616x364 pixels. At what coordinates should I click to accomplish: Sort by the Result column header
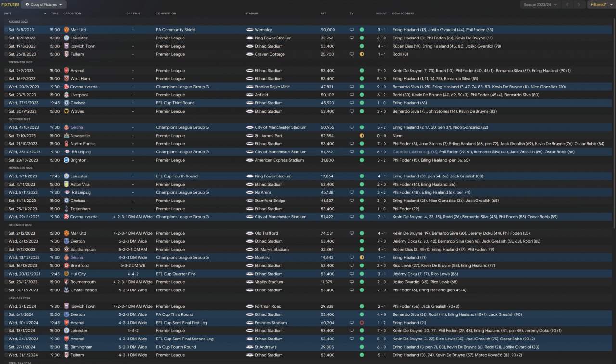tap(382, 13)
